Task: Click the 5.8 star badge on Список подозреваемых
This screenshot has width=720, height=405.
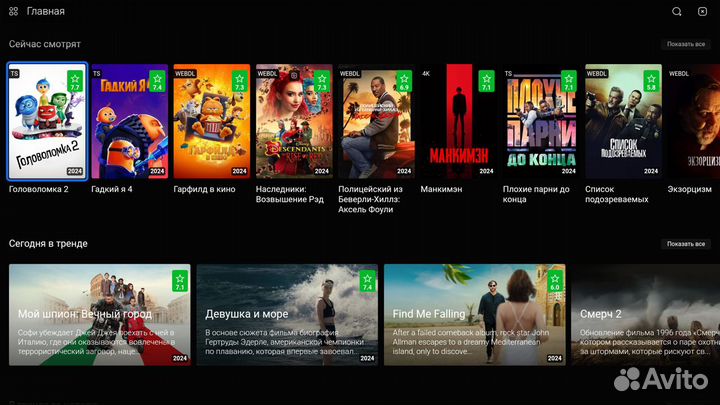Action: coord(651,81)
